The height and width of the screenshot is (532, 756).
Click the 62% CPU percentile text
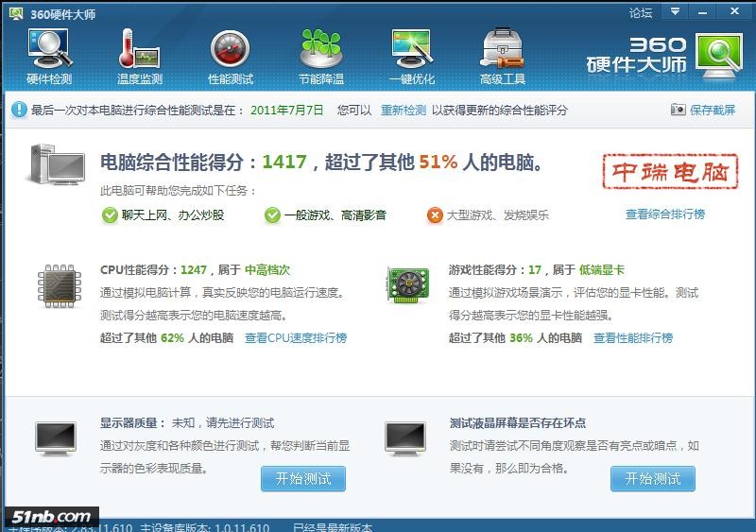(172, 337)
